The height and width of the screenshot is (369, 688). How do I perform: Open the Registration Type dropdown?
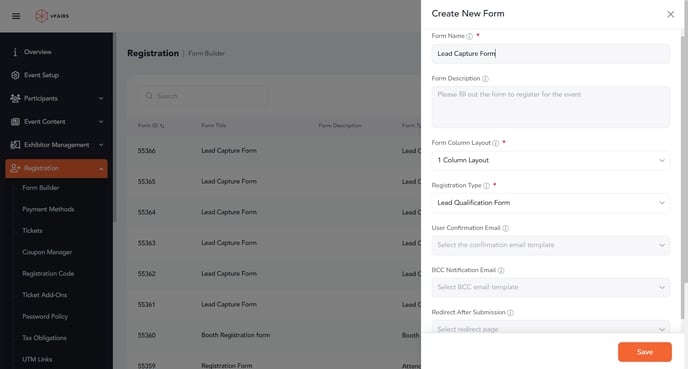pyautogui.click(x=551, y=203)
